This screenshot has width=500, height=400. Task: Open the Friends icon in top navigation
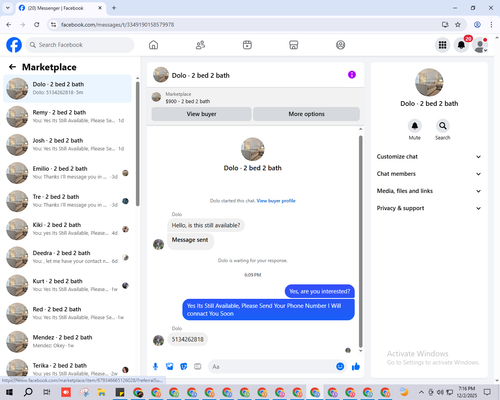[200, 45]
